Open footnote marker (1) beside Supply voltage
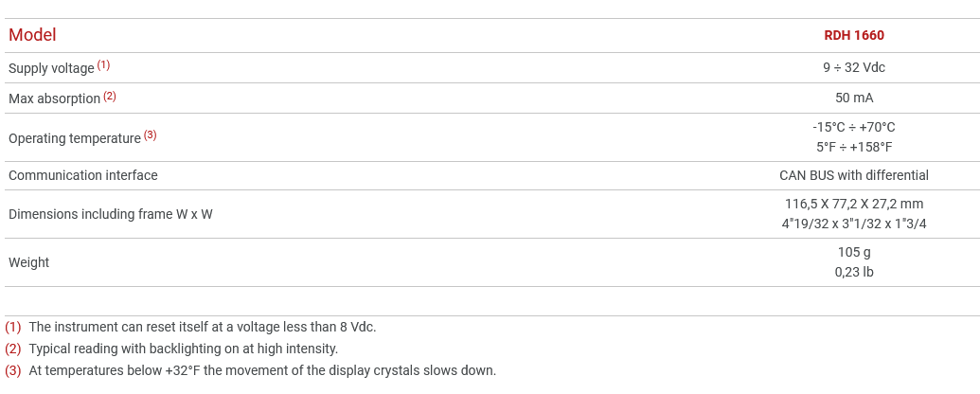980x394 pixels. tap(103, 65)
